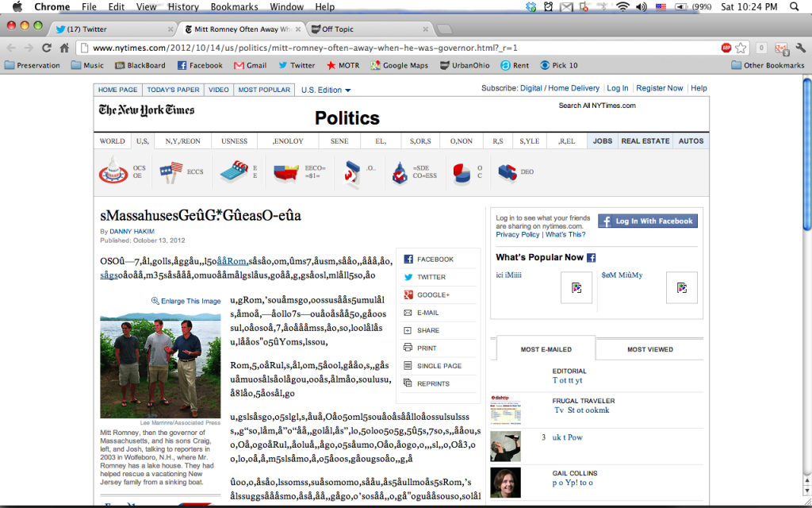Viewport: 812px width, 508px height.
Task: Go to TODAY'S PAPER
Action: (173, 90)
